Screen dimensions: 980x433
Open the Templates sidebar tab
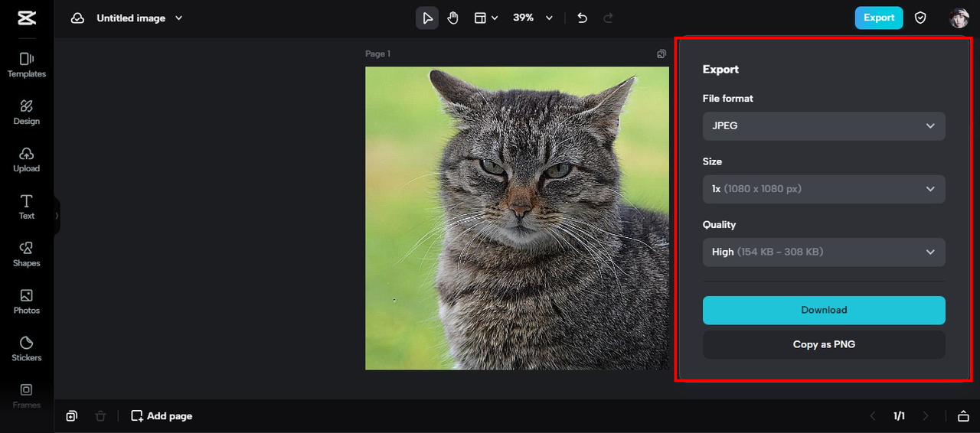pyautogui.click(x=27, y=64)
